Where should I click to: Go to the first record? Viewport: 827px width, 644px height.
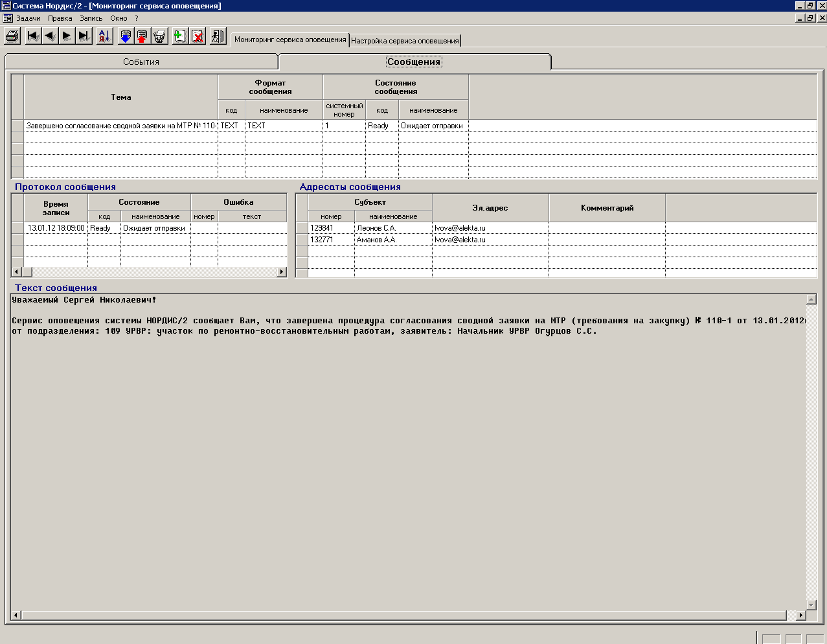pos(33,36)
